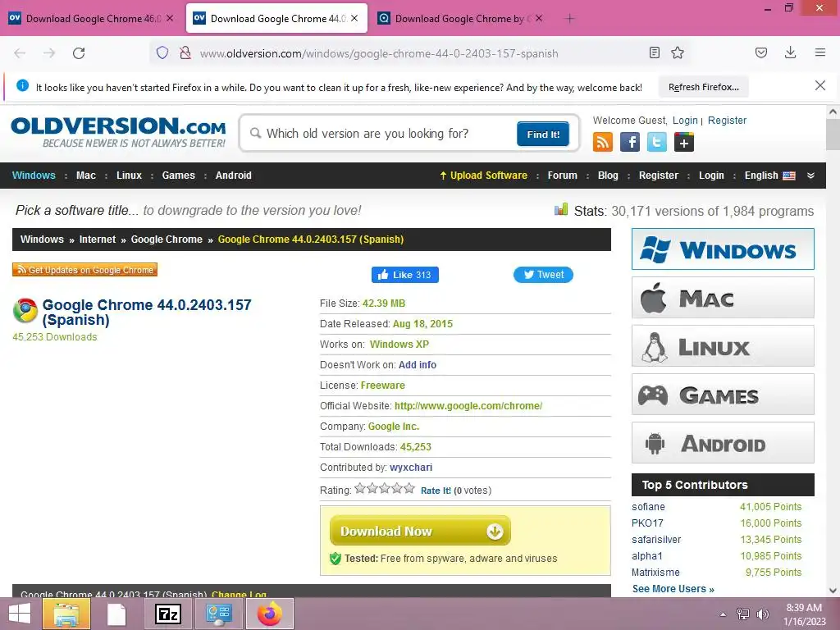
Task: Click the Tweet button
Action: 543,275
